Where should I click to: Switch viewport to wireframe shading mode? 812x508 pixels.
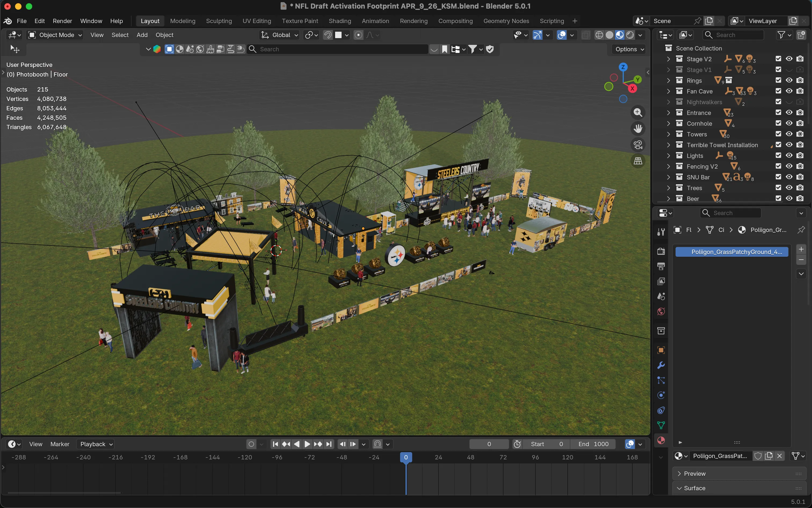[x=599, y=35]
